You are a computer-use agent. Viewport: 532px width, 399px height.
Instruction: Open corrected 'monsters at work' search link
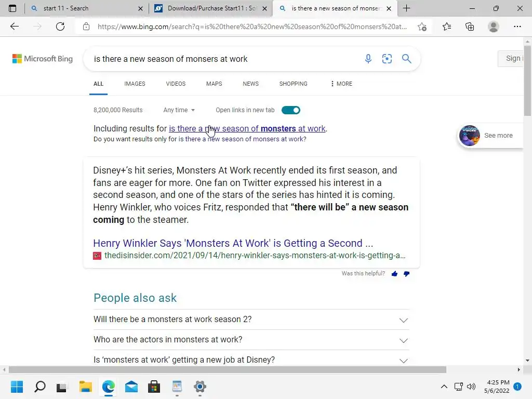coord(247,129)
